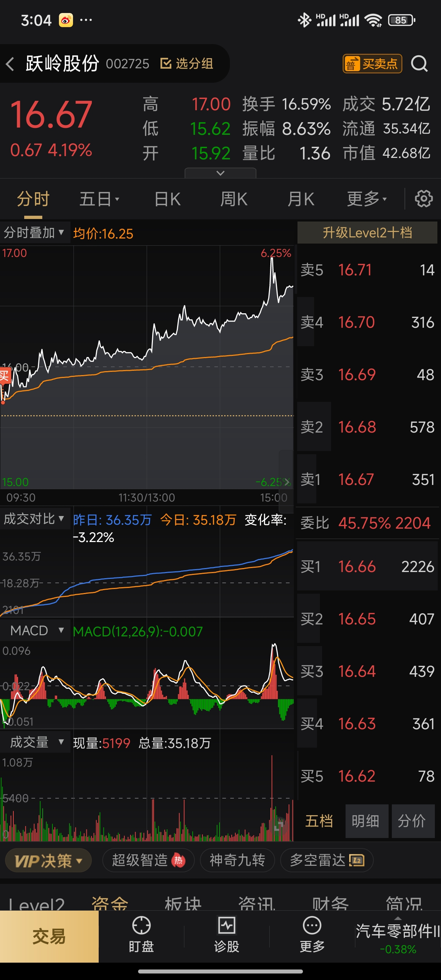Viewport: 441px width, 980px height.
Task: Tap MACD(12,26,9) value label
Action: pos(138,632)
